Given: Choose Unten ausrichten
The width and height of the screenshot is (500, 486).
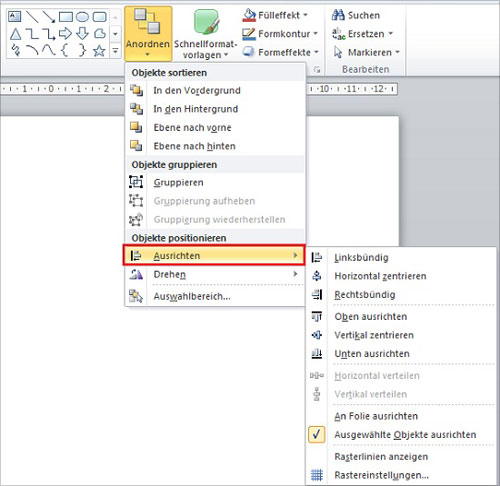Looking at the screenshot, I should 401,354.
